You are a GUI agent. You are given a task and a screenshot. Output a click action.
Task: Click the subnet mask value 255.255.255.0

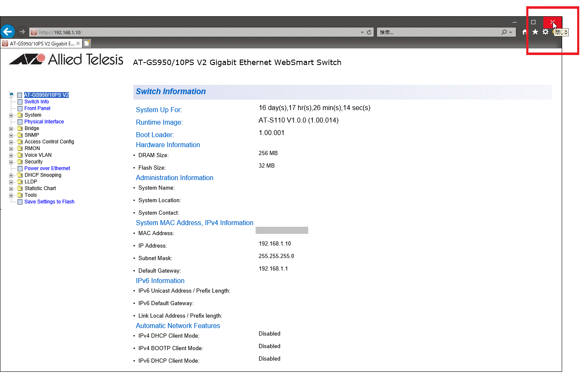click(276, 256)
